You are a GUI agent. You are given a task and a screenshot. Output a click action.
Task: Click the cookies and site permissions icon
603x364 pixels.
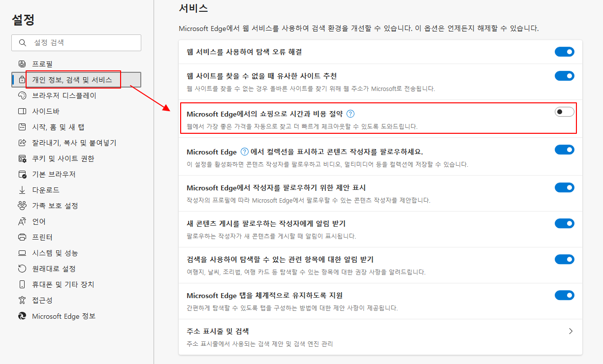(22, 158)
